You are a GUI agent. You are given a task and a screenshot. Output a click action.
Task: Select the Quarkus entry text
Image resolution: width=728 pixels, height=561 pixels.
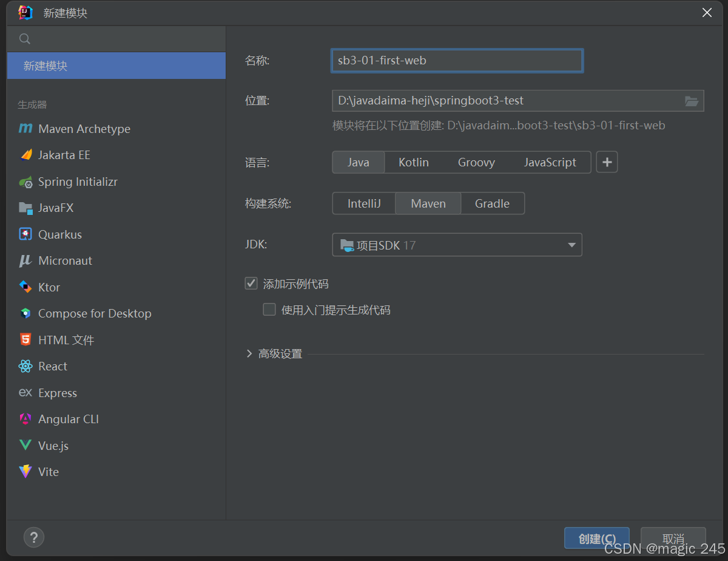tap(60, 234)
